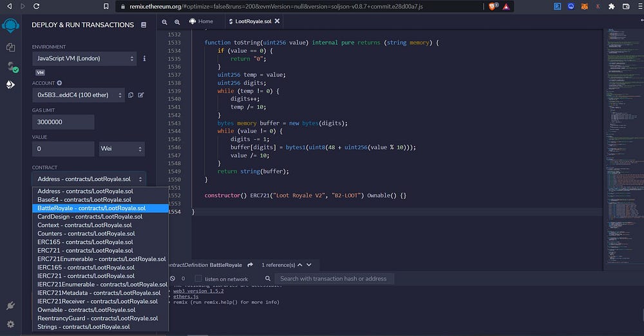The image size is (644, 336).
Task: Click the constructor line in editor
Action: point(305,195)
